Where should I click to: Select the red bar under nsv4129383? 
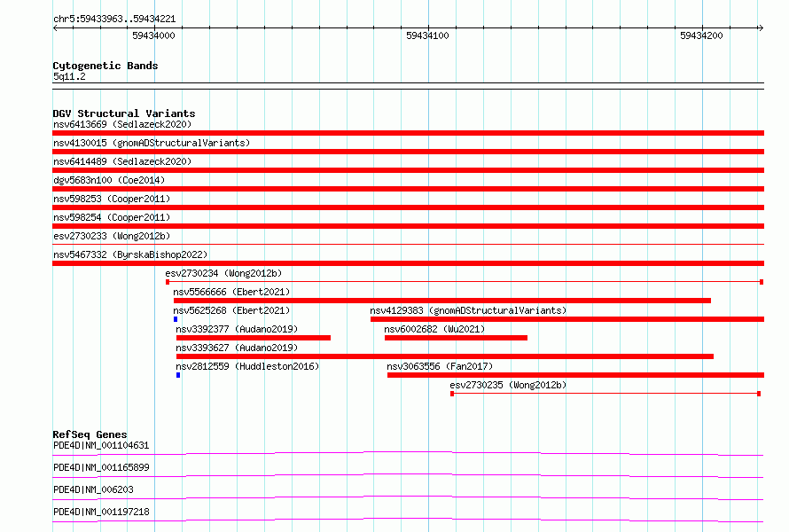567,319
